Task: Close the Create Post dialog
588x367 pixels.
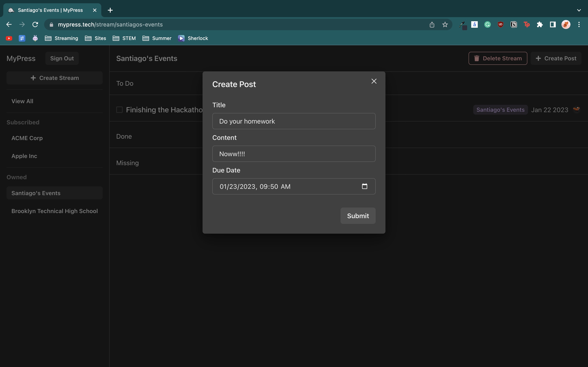Action: pyautogui.click(x=374, y=81)
